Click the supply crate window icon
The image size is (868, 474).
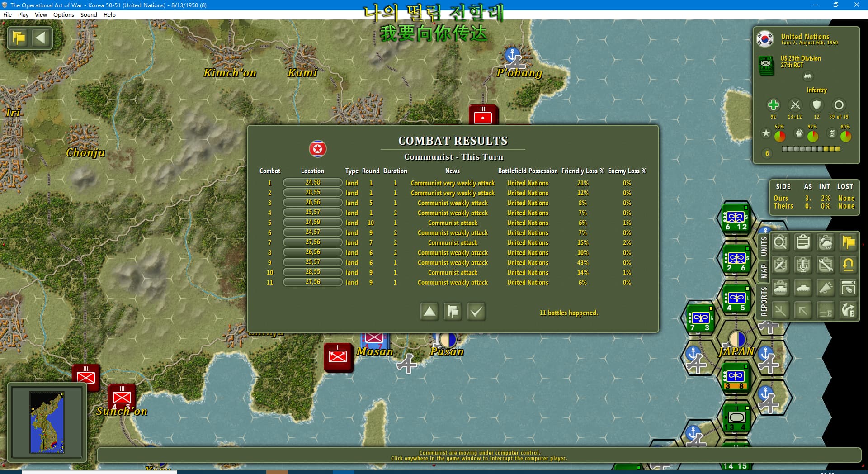(848, 288)
